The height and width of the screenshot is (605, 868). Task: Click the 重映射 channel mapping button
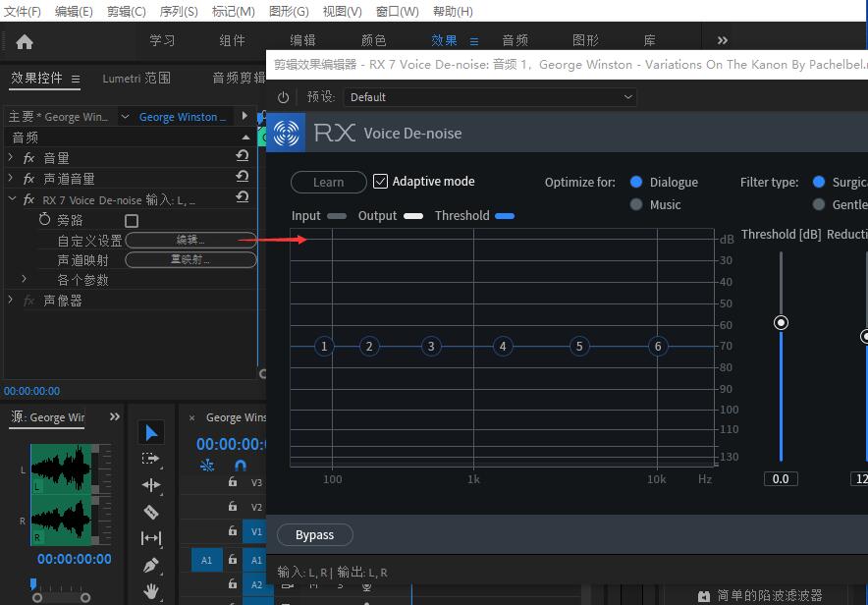point(190,259)
